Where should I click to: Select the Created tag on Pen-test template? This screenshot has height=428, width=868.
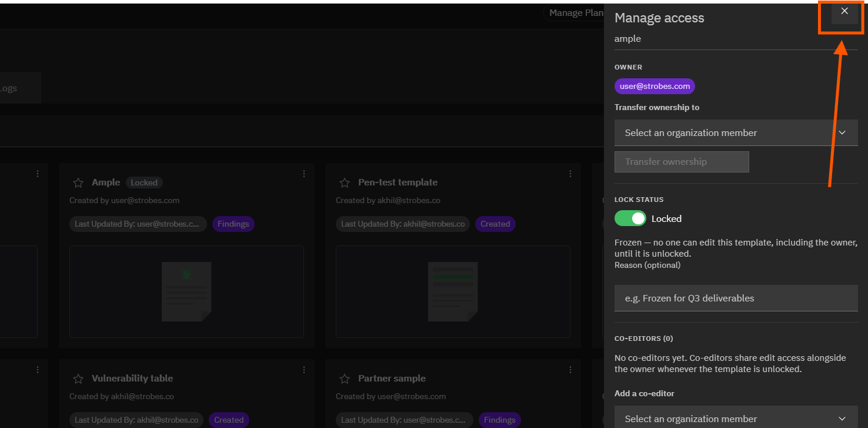495,224
